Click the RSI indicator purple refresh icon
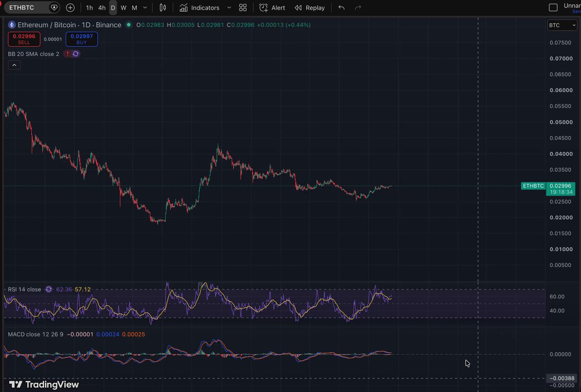 tap(49, 289)
